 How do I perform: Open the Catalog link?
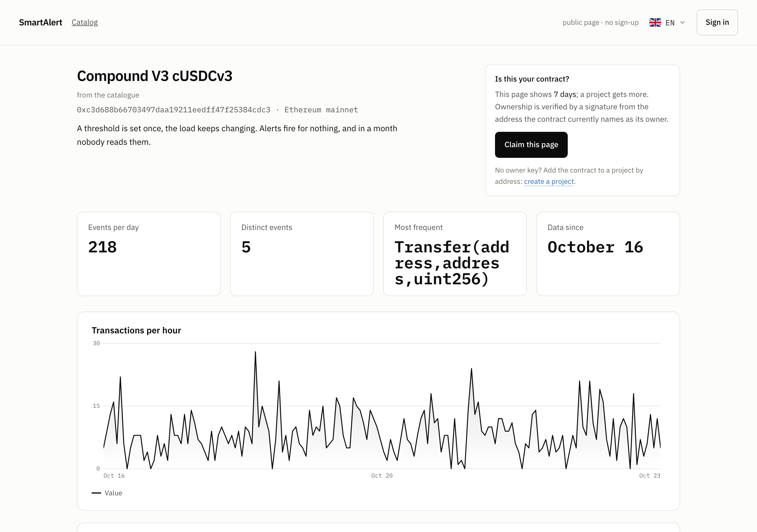[85, 22]
